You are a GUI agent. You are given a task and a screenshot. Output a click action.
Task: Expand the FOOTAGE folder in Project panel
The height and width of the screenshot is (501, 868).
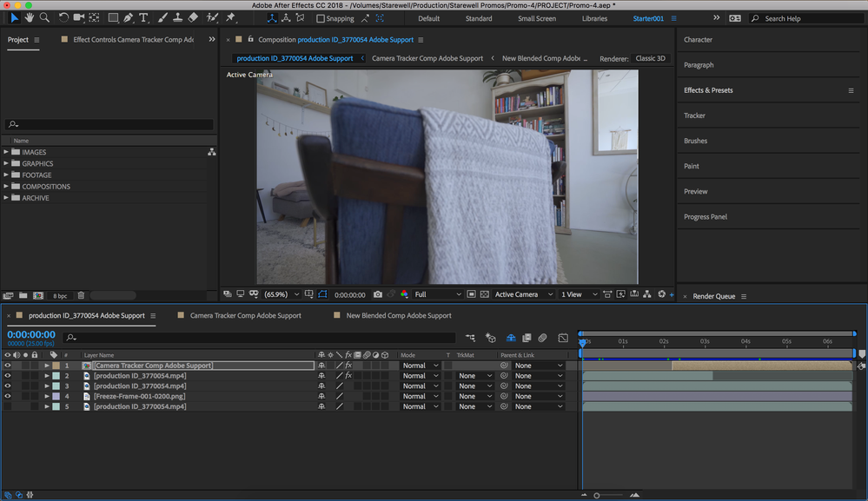7,175
